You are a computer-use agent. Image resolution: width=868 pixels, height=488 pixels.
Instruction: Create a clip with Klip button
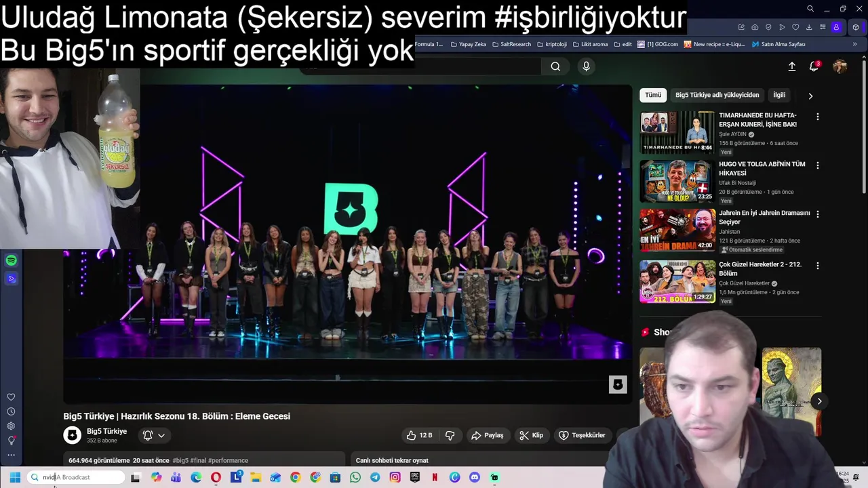531,435
